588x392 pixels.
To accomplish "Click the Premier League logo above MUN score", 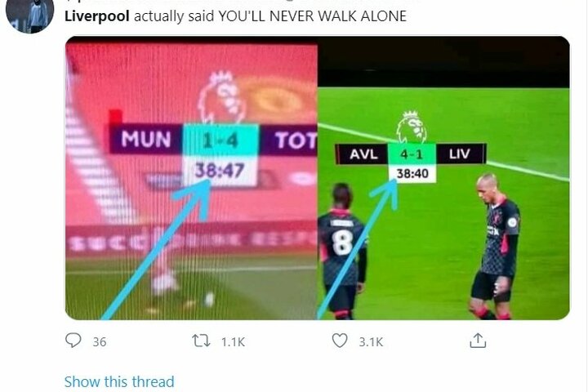I will 221,97.
